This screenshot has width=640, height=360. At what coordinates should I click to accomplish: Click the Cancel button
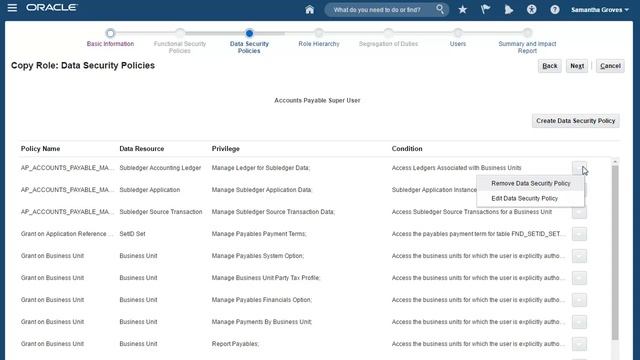(610, 66)
